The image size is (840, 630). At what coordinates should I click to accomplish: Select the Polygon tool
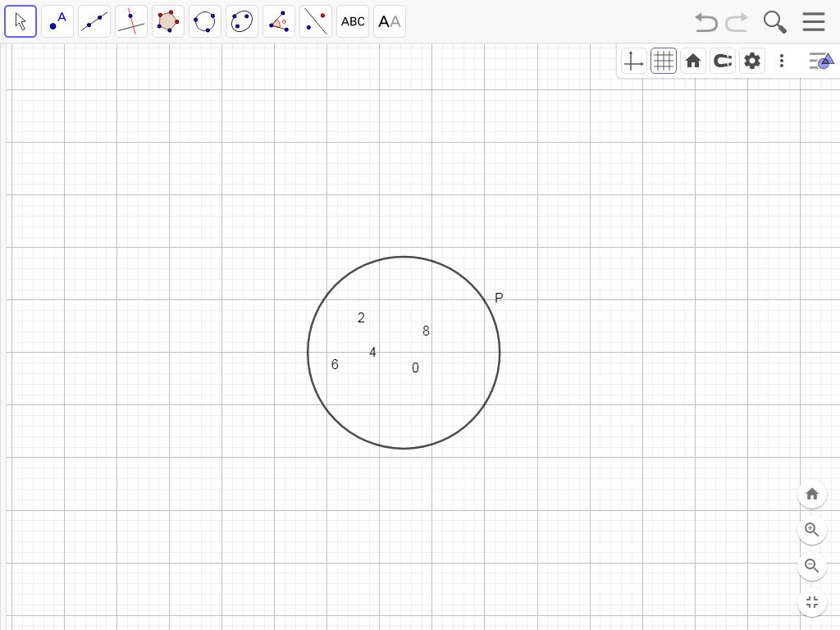click(168, 21)
